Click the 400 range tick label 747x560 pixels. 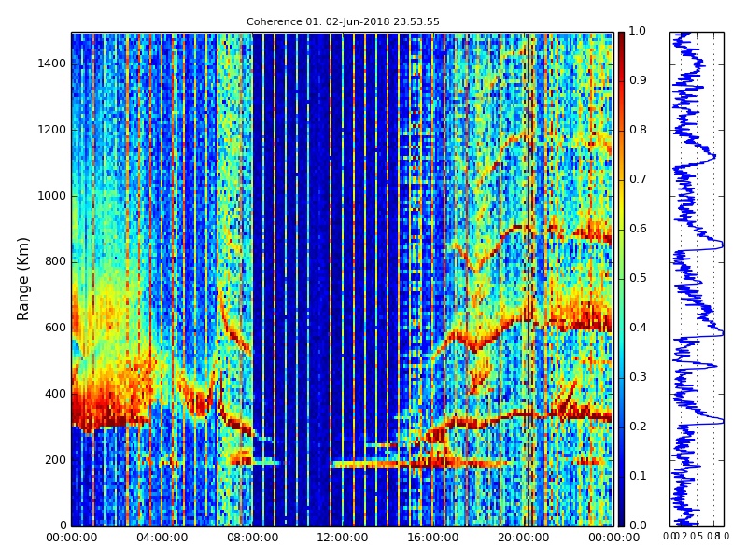(55, 394)
